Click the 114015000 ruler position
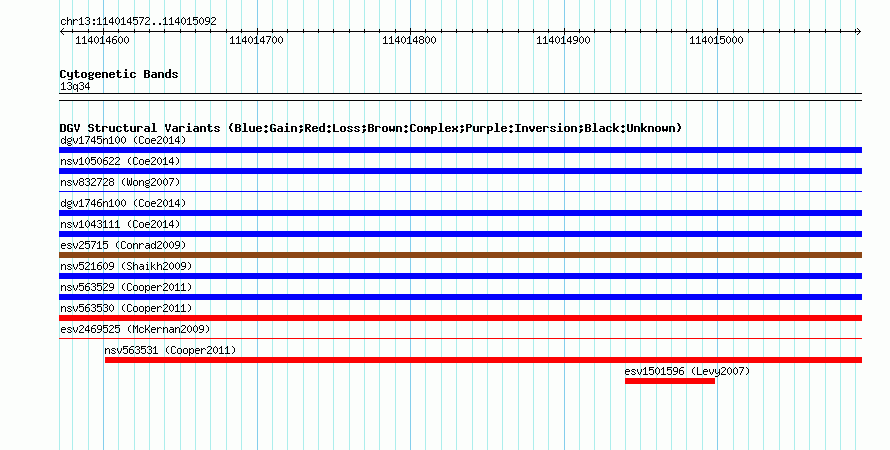Viewport: 890px width, 450px height. (x=716, y=40)
